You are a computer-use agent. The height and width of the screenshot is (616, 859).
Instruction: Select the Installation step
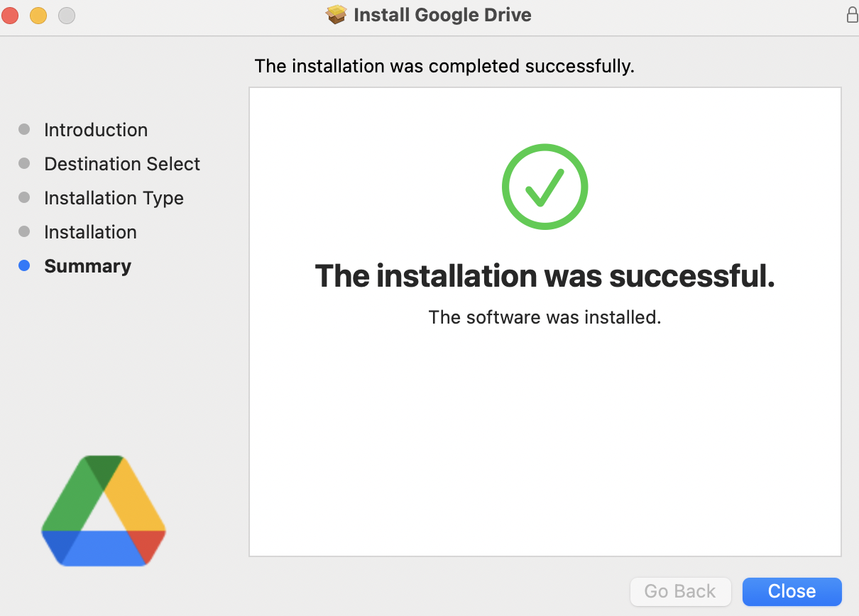(90, 232)
